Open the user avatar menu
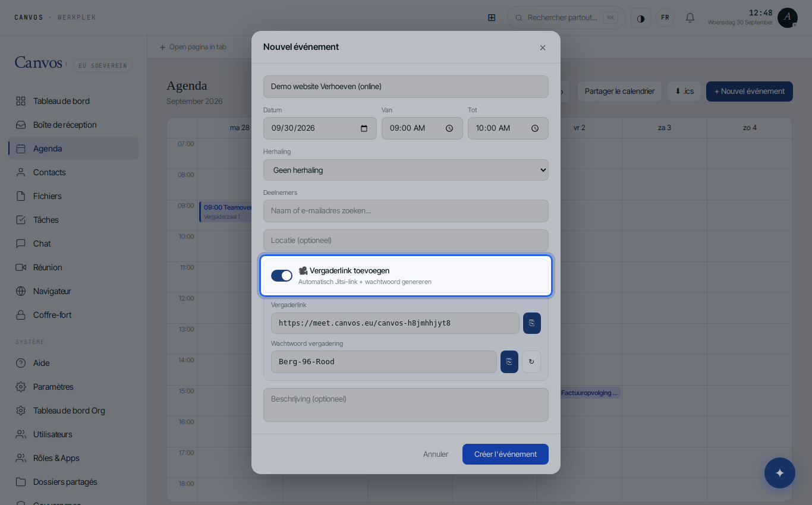 point(788,18)
